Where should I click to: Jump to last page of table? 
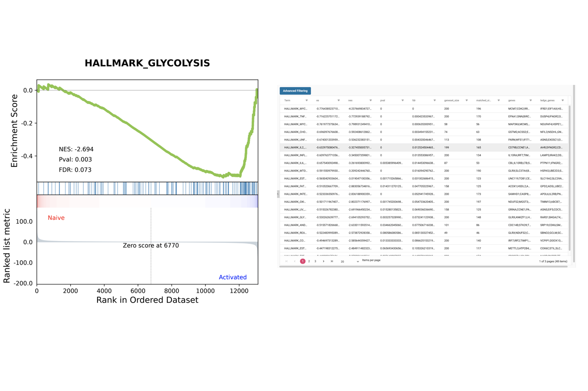(x=332, y=261)
